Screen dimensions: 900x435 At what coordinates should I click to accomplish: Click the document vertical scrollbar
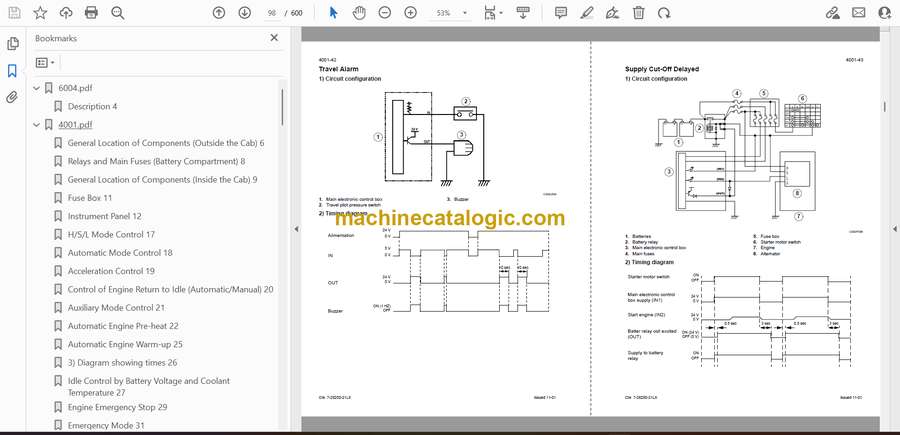click(885, 107)
